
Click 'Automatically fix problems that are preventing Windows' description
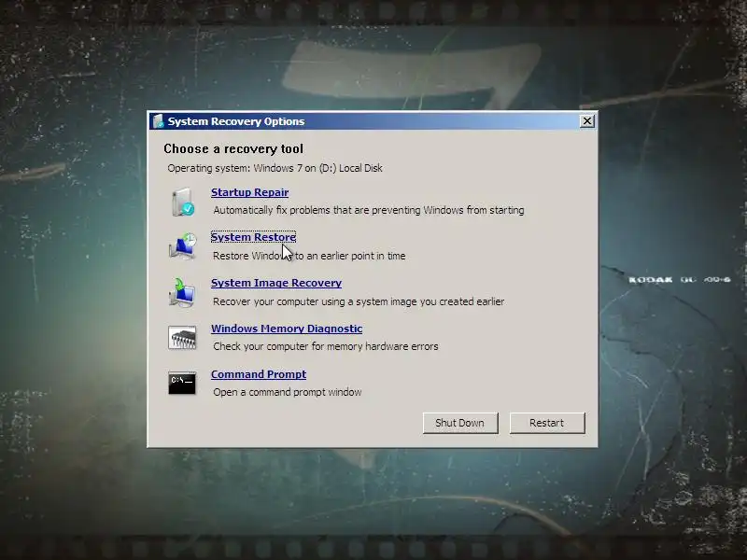pos(369,210)
